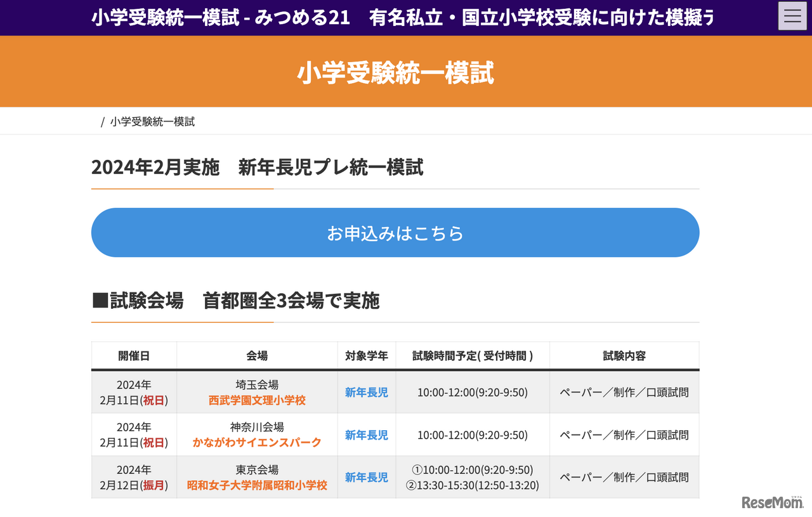This screenshot has height=517, width=812.
Task: Click 新年長児 in the 神奈川会場 row
Action: [x=367, y=435]
